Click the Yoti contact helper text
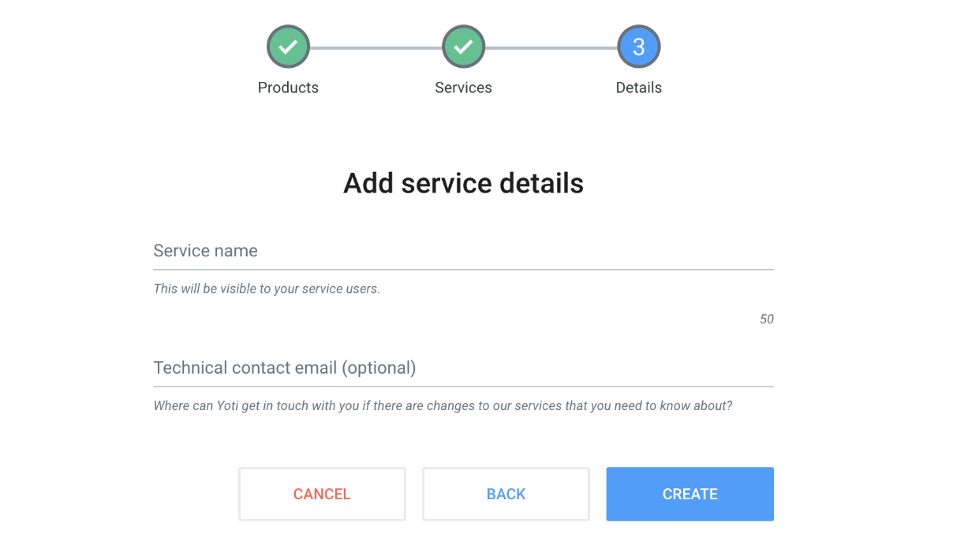The image size is (953, 560). [x=442, y=405]
